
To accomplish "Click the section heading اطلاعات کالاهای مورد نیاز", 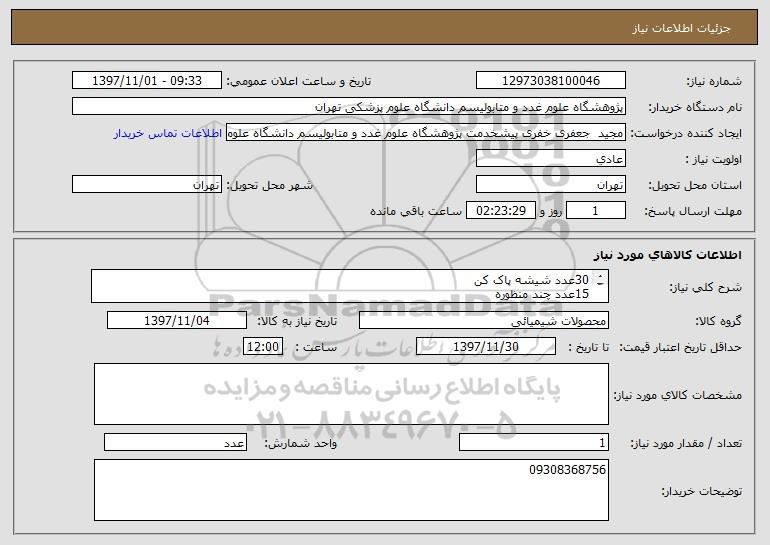I will 668,255.
